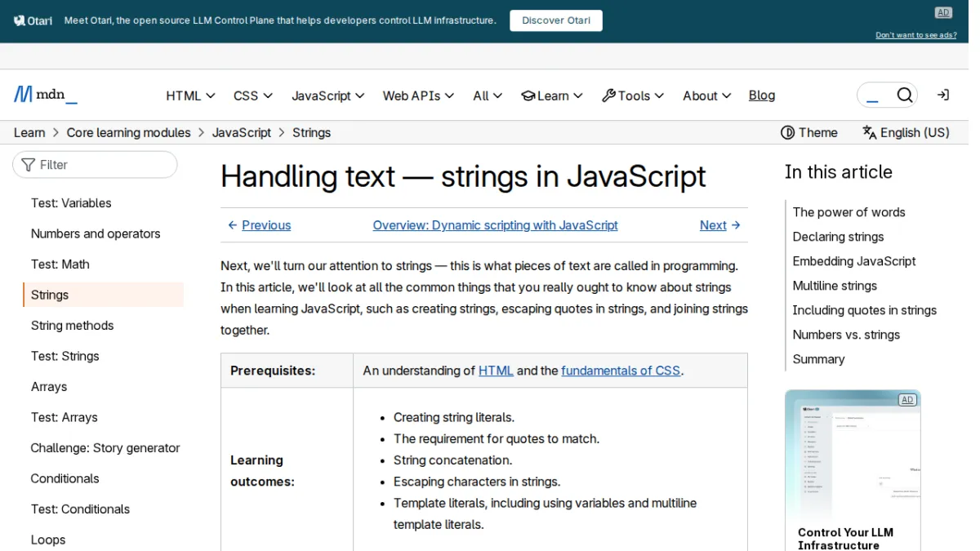The image size is (980, 551).
Task: Open Test: Variables in sidebar
Action: (71, 203)
